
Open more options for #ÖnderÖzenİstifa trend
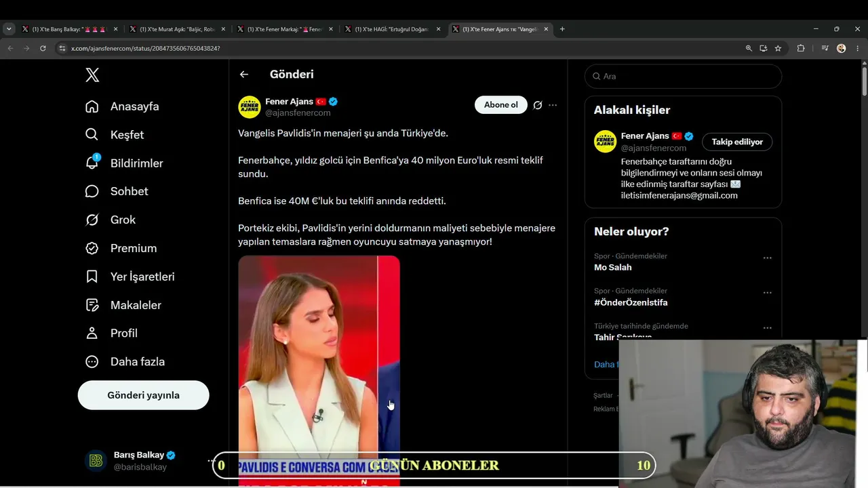[768, 293]
